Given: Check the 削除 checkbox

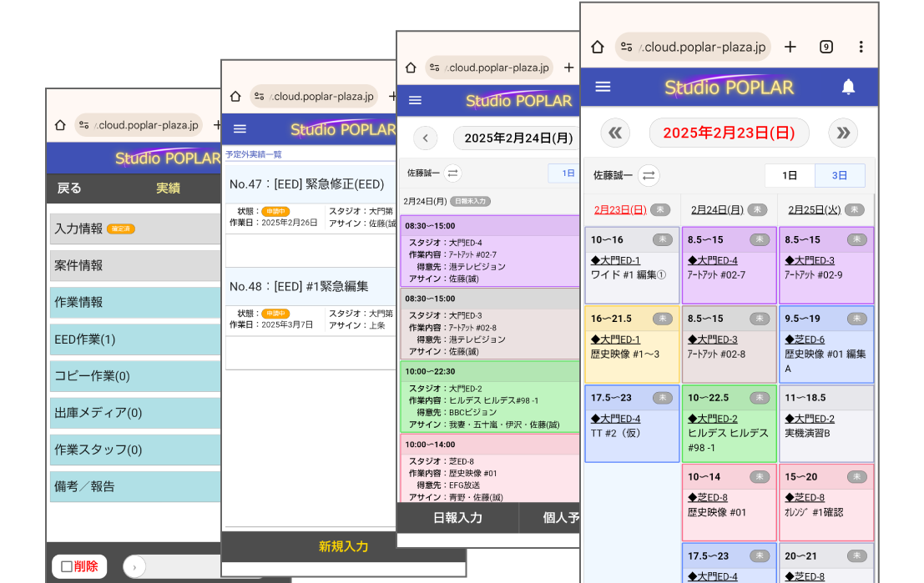Looking at the screenshot, I should pos(67,566).
